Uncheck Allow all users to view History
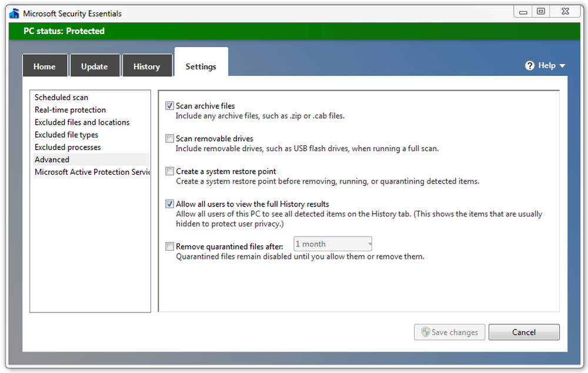The image size is (588, 373). click(169, 204)
